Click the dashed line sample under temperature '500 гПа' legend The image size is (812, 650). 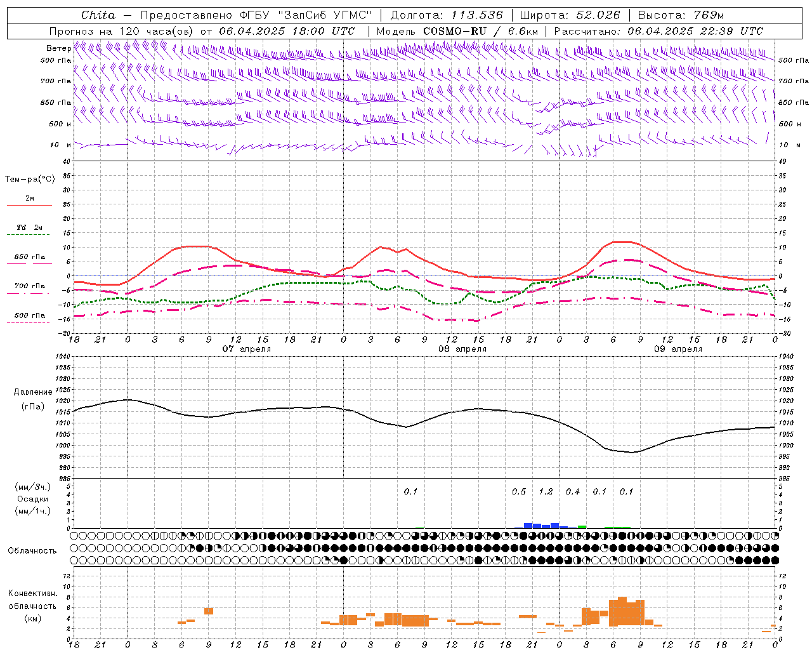coord(28,322)
